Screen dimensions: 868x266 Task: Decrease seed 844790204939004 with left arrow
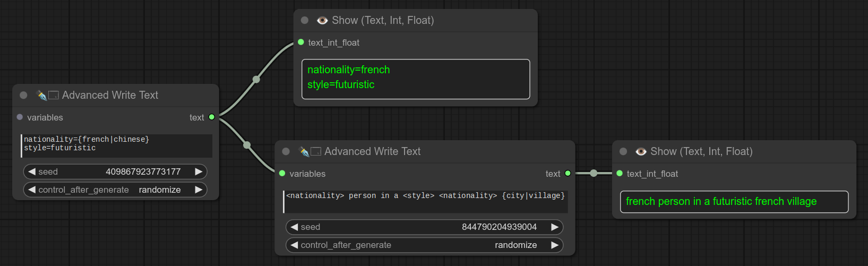point(294,227)
